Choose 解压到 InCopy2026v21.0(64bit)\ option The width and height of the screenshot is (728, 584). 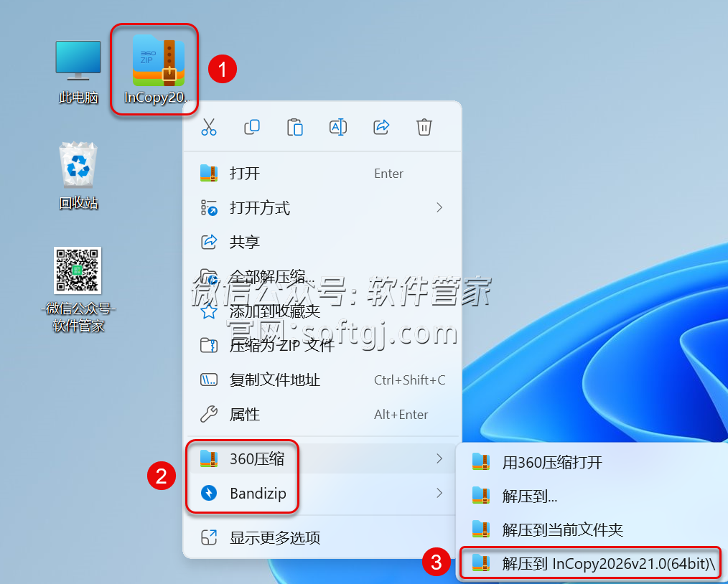[x=591, y=564]
